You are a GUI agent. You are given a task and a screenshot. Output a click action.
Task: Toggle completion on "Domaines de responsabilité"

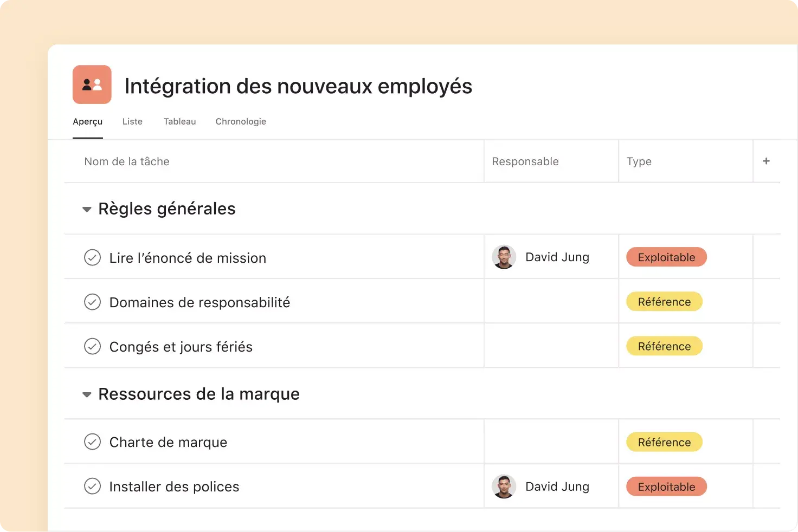pyautogui.click(x=93, y=302)
